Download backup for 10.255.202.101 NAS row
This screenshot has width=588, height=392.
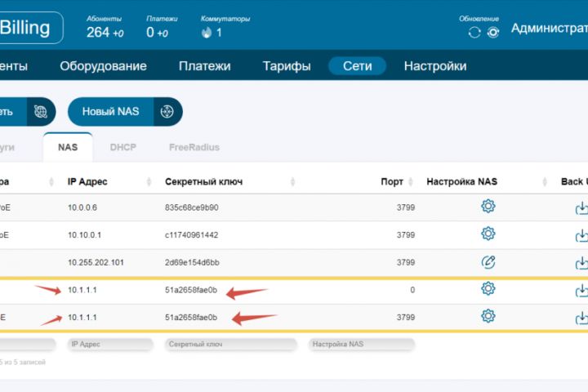(x=581, y=262)
